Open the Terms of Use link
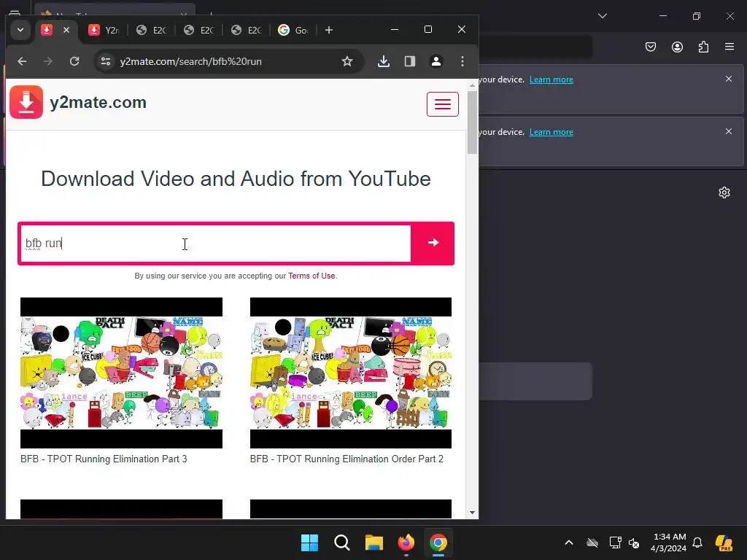This screenshot has height=560, width=747. click(311, 276)
